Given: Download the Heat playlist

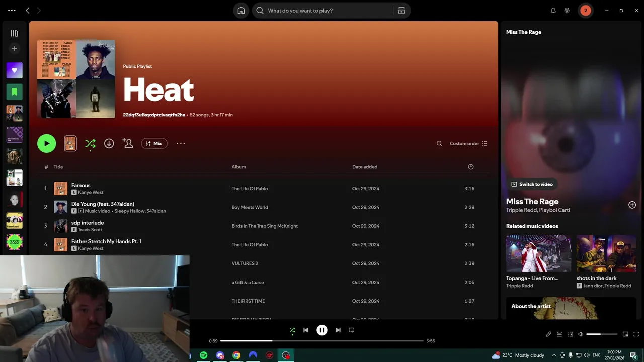Looking at the screenshot, I should coord(109,143).
